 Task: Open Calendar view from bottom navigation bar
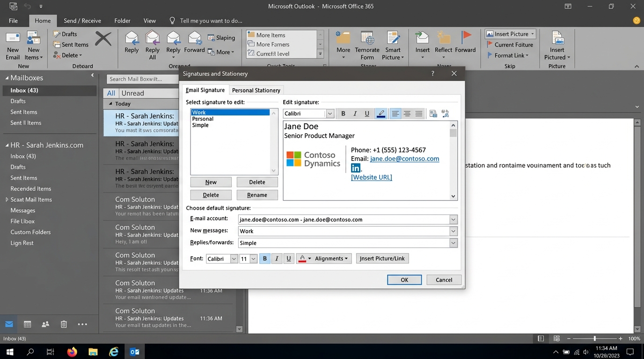tap(27, 324)
